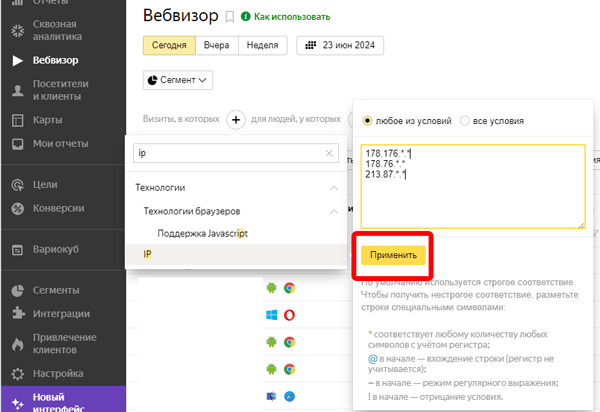Click the Интеграции puzzle icon
The height and width of the screenshot is (412, 600).
18,313
